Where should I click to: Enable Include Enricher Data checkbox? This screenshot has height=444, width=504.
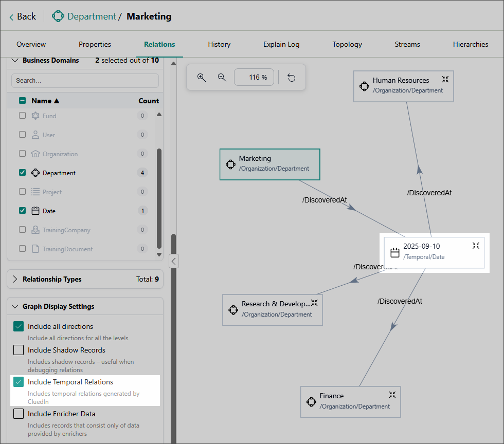point(19,414)
